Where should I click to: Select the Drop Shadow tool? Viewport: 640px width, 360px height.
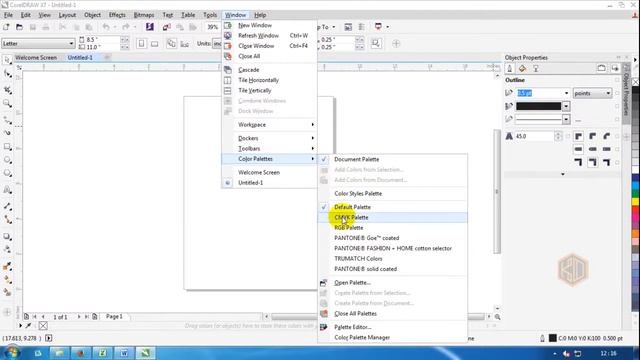7,236
